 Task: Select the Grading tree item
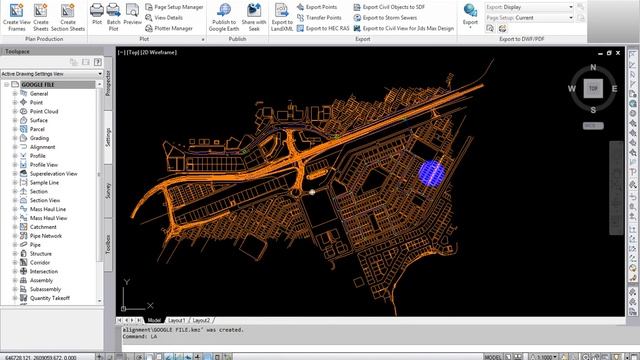(x=39, y=138)
